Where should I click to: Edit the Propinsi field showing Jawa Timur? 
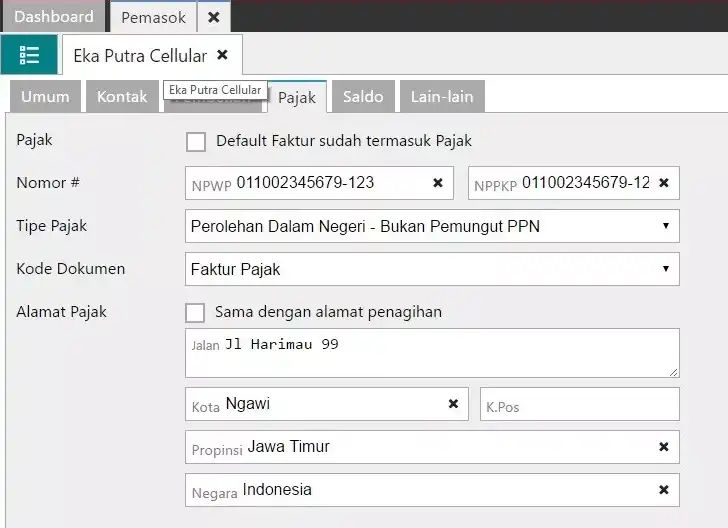coord(432,447)
